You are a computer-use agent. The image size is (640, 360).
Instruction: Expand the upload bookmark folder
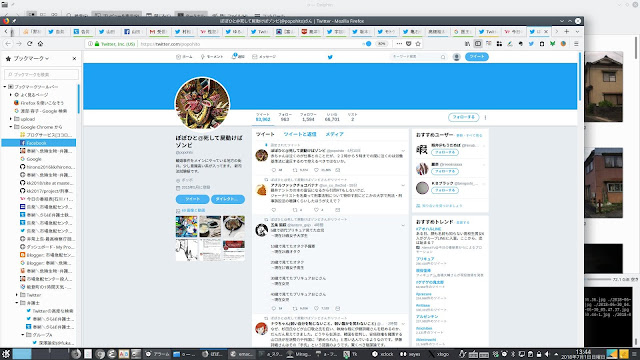(11, 119)
